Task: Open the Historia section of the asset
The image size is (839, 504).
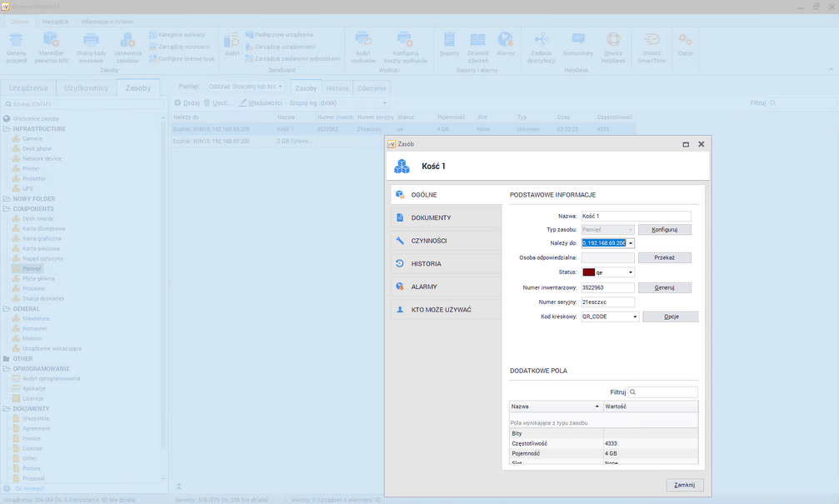Action: (426, 263)
